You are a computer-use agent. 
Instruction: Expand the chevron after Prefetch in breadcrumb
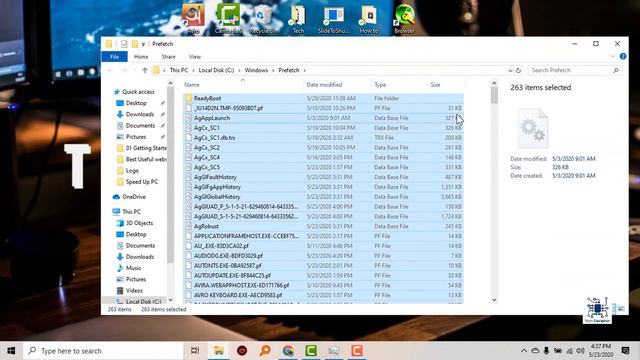pos(304,70)
